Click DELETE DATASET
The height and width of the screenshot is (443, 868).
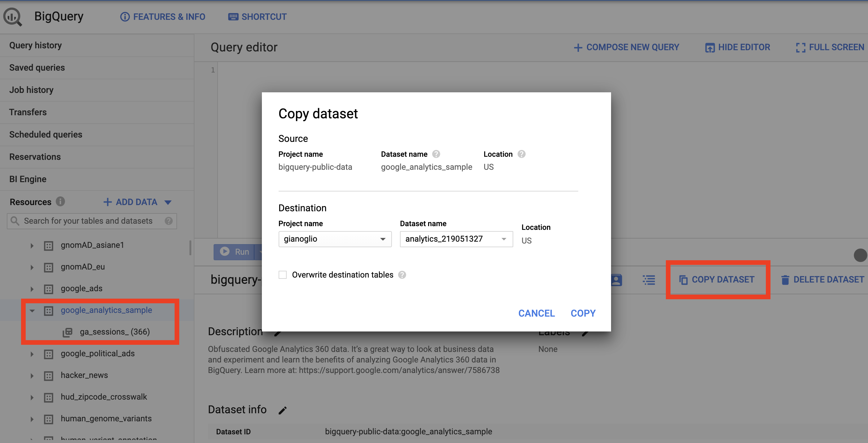[822, 279]
